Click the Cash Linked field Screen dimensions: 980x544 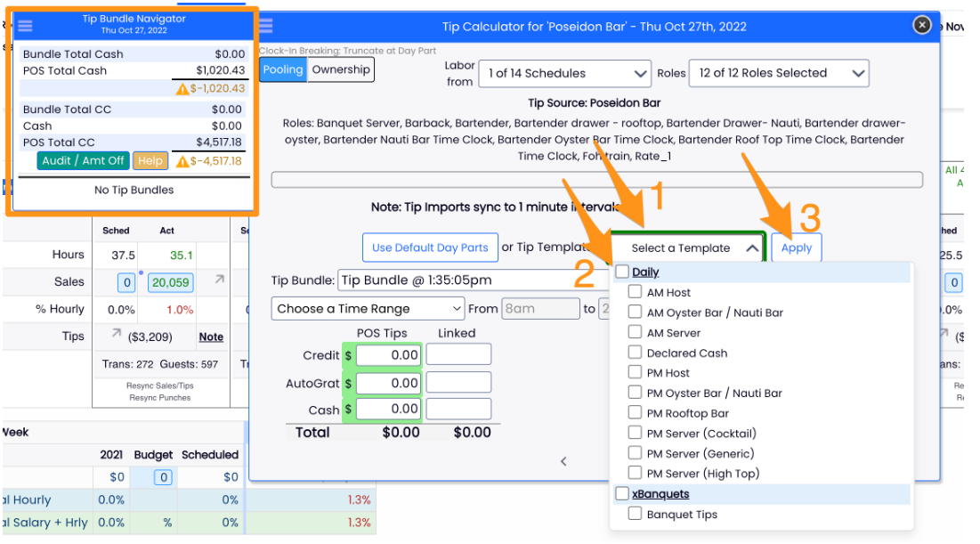pos(458,409)
